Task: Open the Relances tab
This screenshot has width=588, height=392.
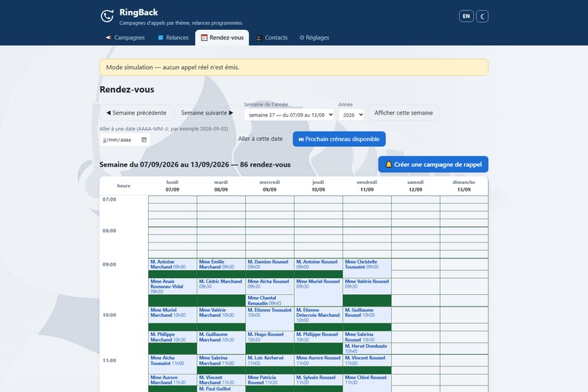Action: 173,37
